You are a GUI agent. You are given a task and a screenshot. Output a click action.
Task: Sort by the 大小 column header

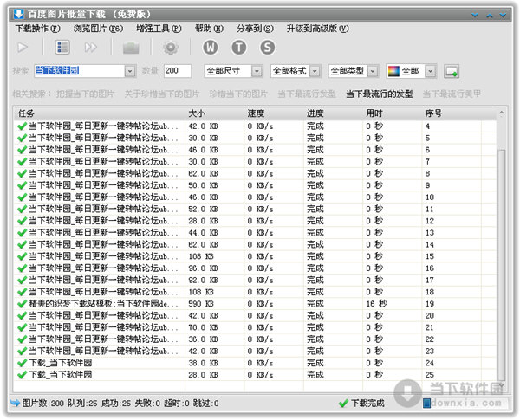tap(214, 113)
